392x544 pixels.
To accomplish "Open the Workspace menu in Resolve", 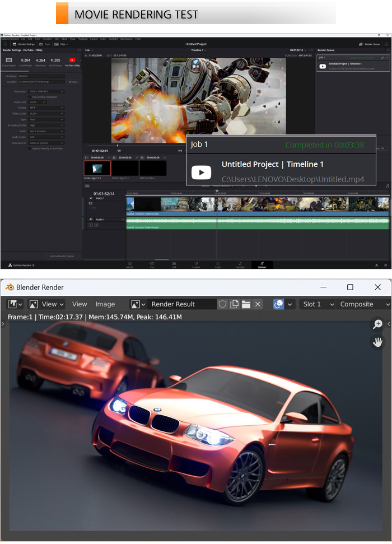I will (x=126, y=39).
